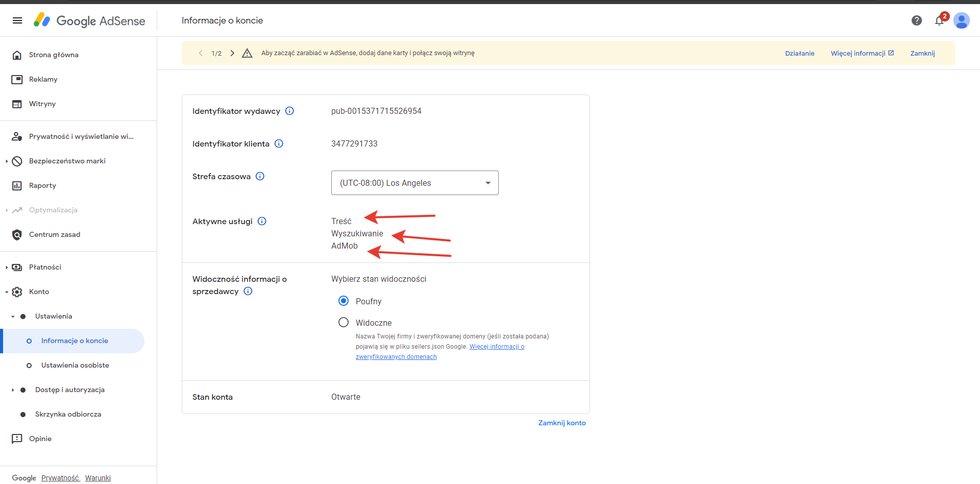The width and height of the screenshot is (980, 484).
Task: Click the warning triangle in the banner
Action: (x=247, y=53)
